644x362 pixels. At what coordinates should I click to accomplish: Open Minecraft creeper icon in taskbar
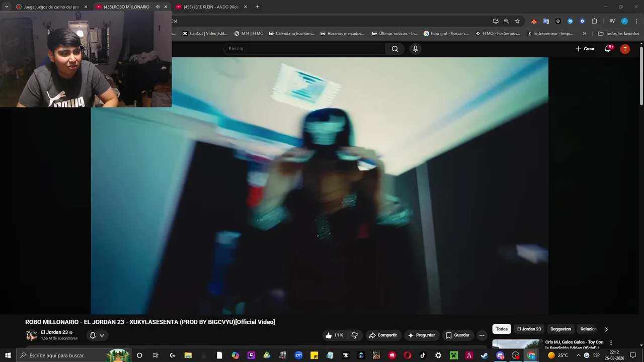[454, 355]
